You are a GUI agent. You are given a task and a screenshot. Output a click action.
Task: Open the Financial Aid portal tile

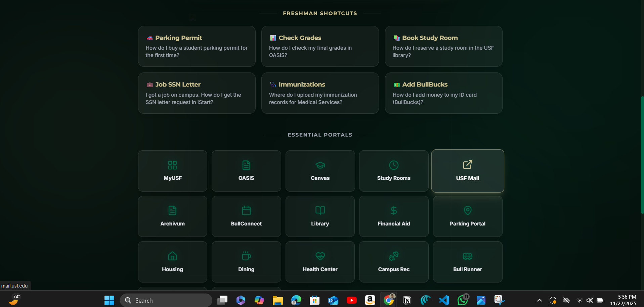394,216
